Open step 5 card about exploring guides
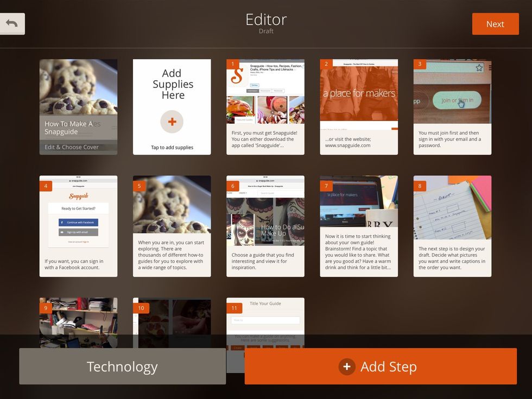This screenshot has height=399, width=532. point(172,226)
